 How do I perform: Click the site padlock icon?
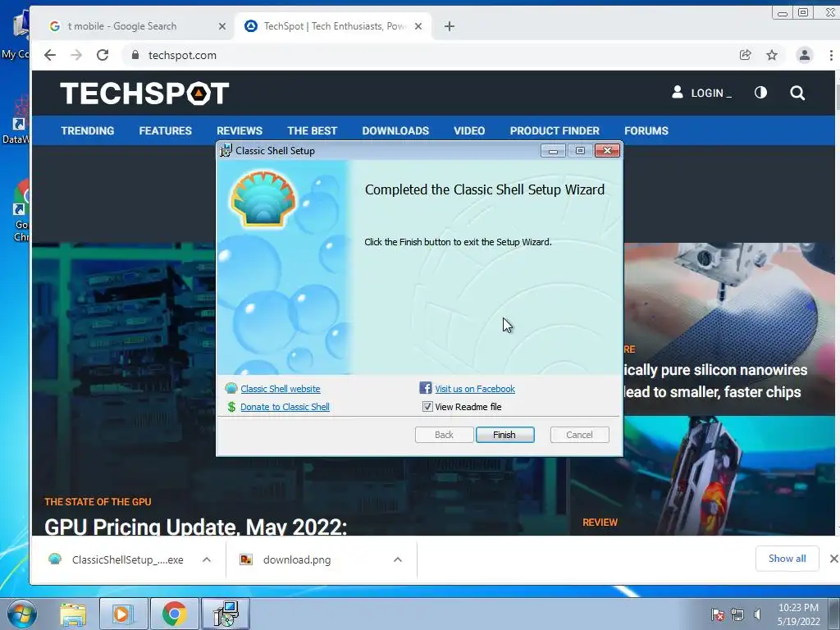click(x=135, y=55)
